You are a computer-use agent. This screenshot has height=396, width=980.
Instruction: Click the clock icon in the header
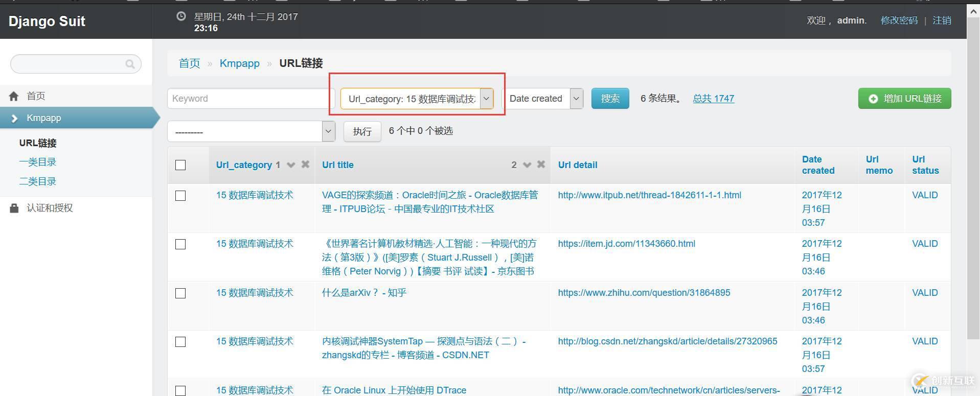click(x=181, y=16)
